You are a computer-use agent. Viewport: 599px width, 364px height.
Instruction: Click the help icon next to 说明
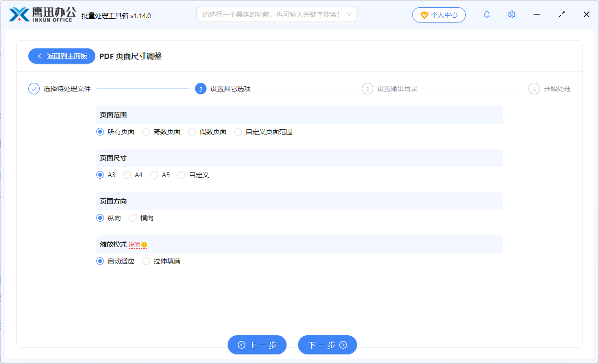point(145,244)
